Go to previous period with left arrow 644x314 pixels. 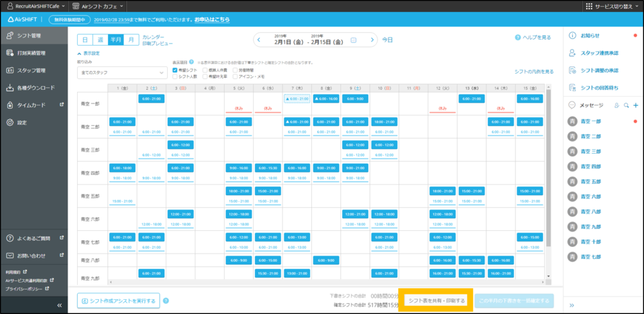(260, 40)
